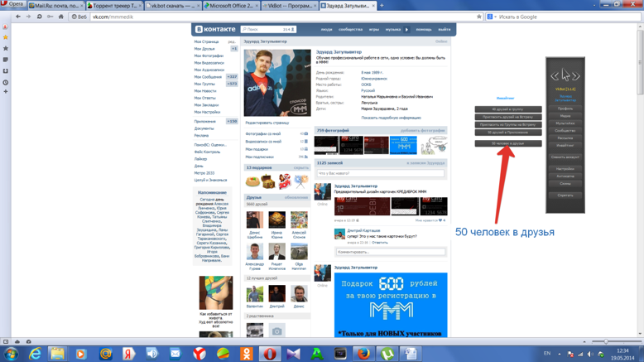This screenshot has height=362, width=644.
Task: Open Мои Группы in VK left menu
Action: [x=204, y=84]
